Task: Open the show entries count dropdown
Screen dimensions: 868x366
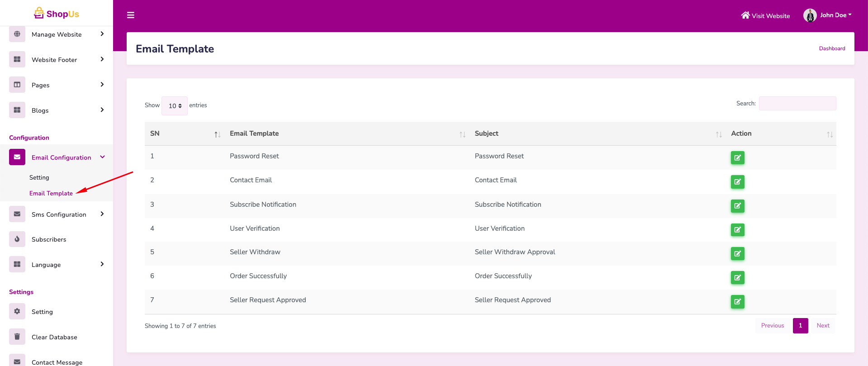Action: 175,106
